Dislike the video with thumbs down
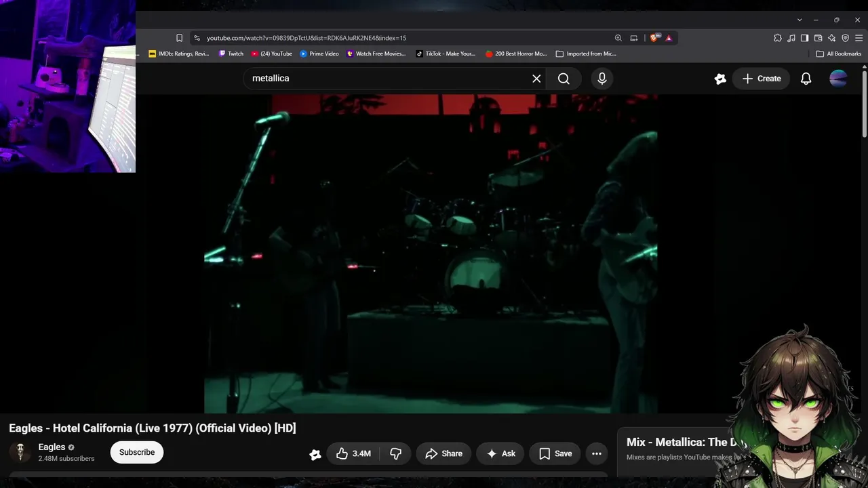Viewport: 868px width, 488px height. [x=395, y=453]
